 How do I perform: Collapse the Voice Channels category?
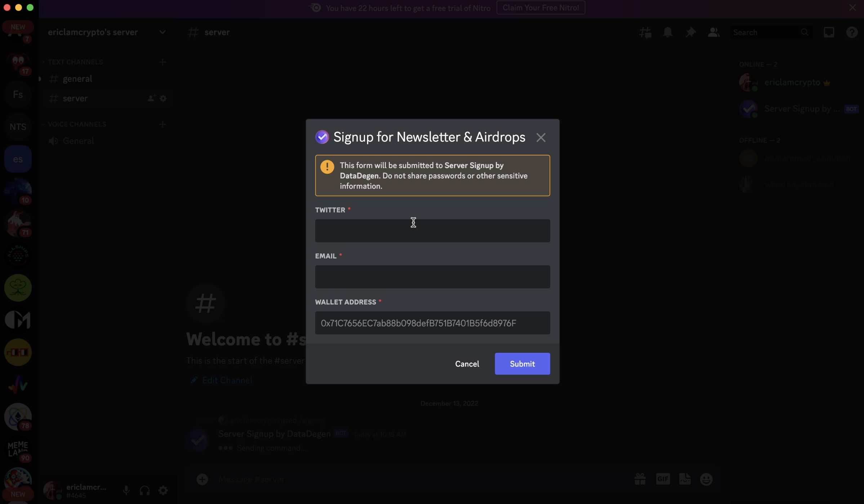pos(77,125)
